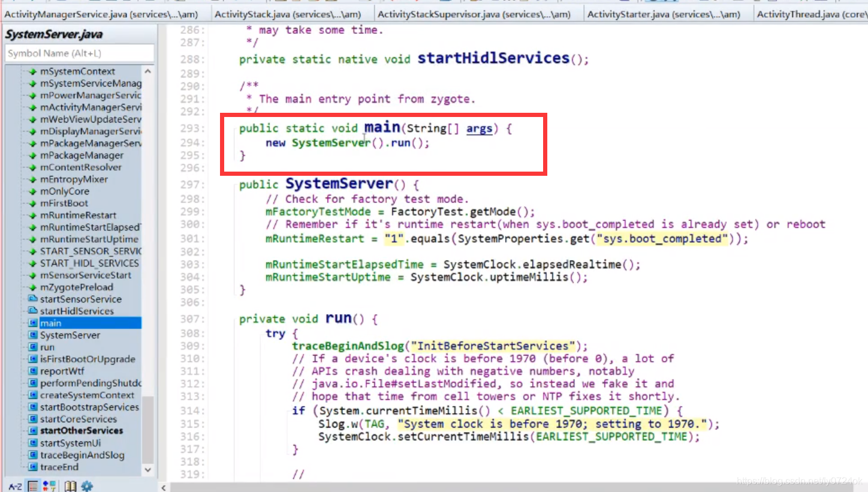This screenshot has height=492, width=868.
Task: Click args parameter on line 293
Action: (x=480, y=128)
